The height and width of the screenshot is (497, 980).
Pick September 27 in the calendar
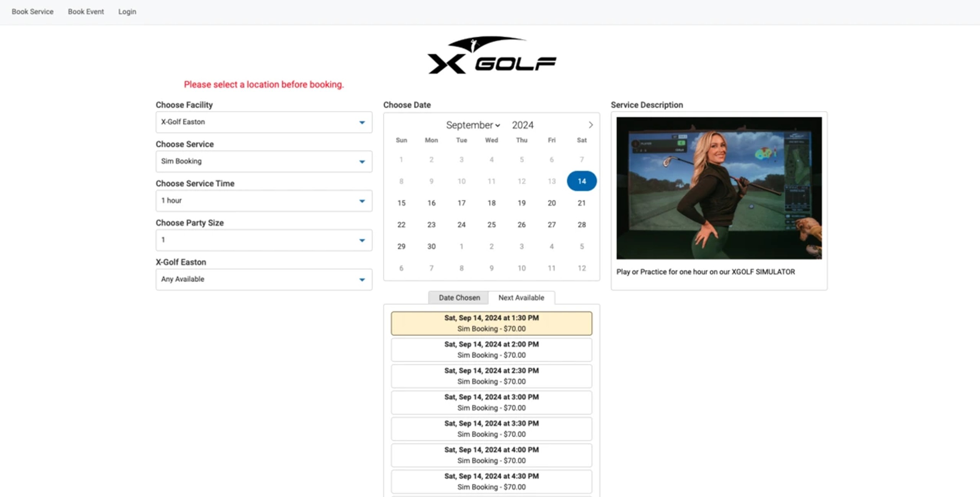click(x=552, y=225)
